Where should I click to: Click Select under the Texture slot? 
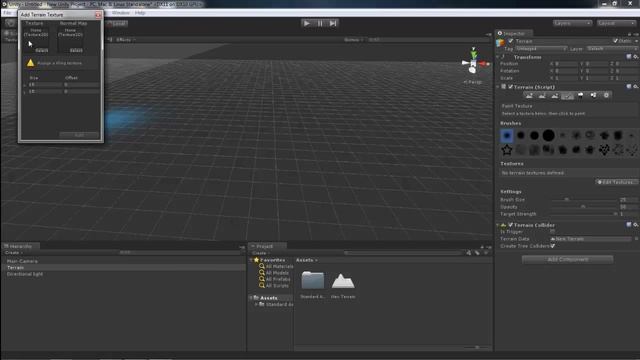coord(42,50)
